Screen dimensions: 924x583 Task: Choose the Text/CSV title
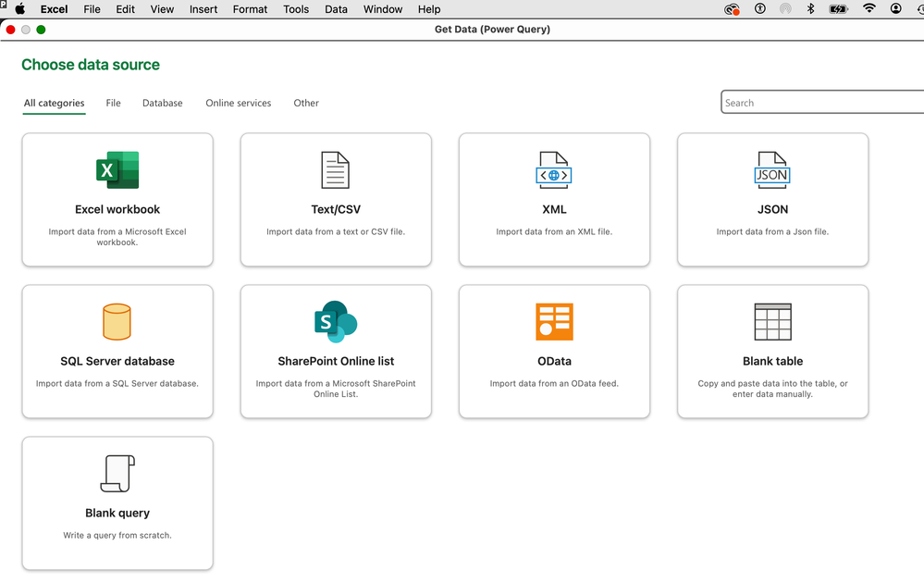(336, 209)
